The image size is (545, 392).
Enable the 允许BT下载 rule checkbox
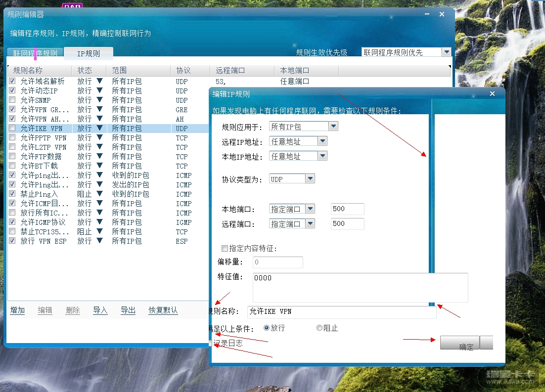12,166
